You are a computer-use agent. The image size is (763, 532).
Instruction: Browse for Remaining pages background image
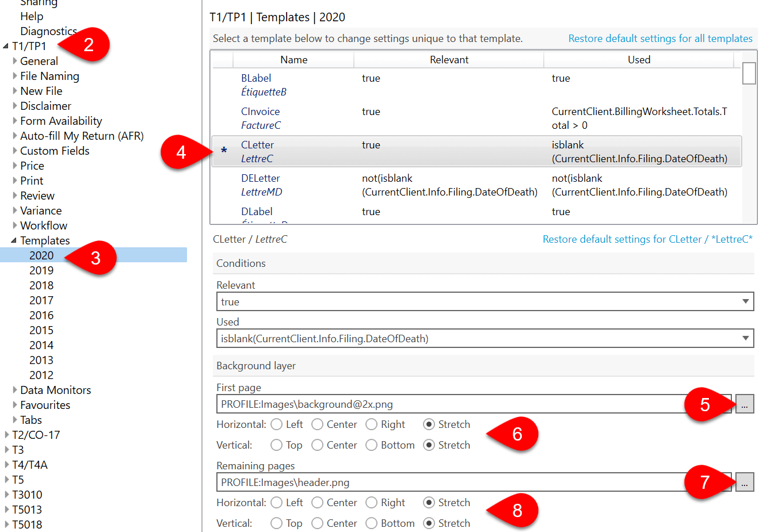tap(744, 482)
